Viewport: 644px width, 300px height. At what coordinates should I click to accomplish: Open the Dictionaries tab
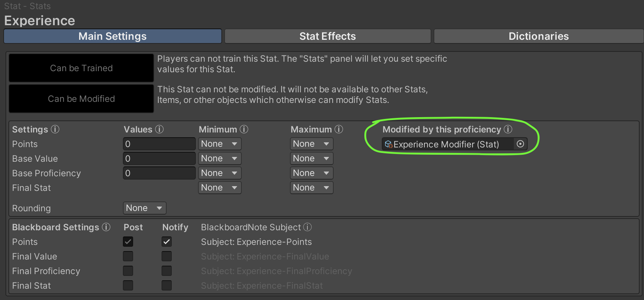point(538,36)
